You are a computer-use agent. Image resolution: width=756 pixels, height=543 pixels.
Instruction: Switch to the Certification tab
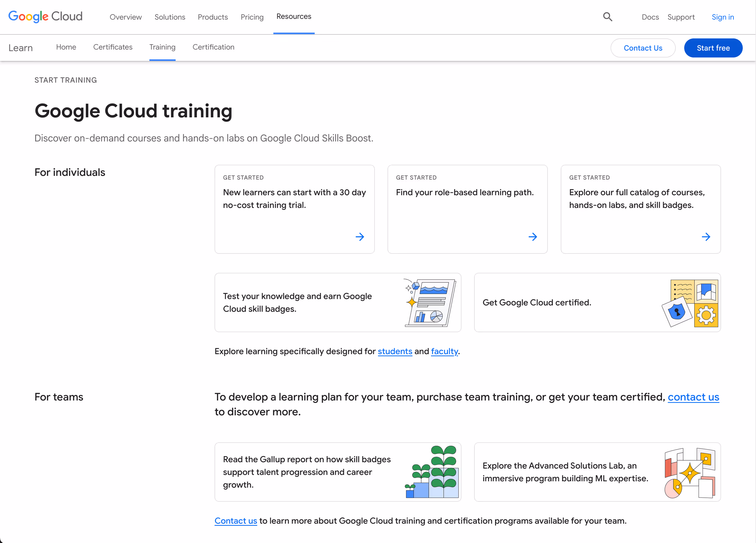click(213, 47)
